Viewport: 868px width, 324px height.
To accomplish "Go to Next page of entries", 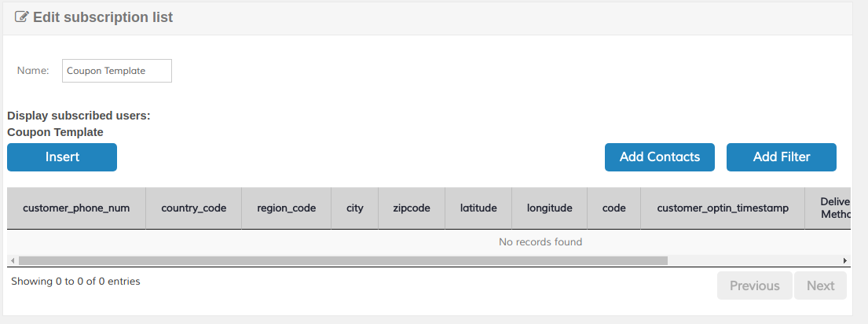I will click(x=820, y=285).
